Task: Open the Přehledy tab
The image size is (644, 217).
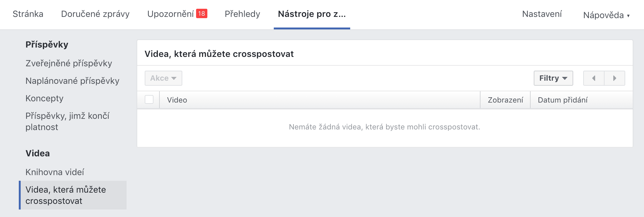Action: [x=242, y=14]
